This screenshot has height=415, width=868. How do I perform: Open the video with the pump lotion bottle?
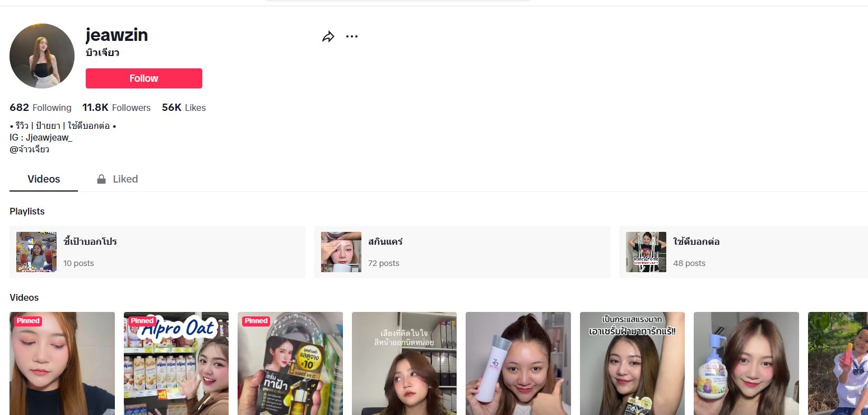(x=746, y=363)
